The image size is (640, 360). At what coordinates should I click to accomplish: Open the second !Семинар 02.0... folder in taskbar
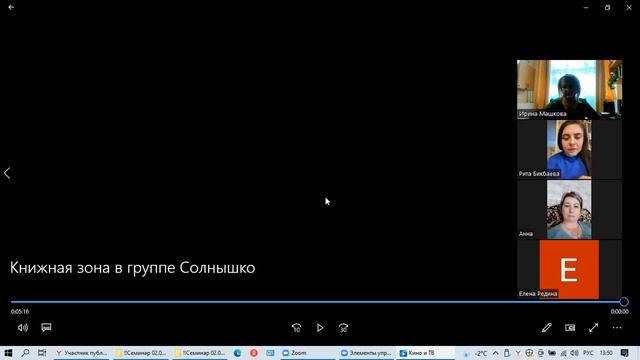[200, 353]
